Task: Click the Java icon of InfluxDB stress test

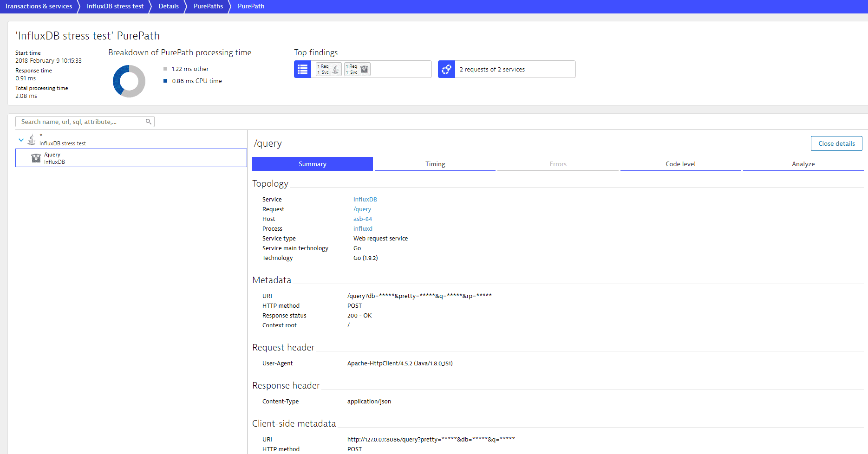Action: [32, 139]
